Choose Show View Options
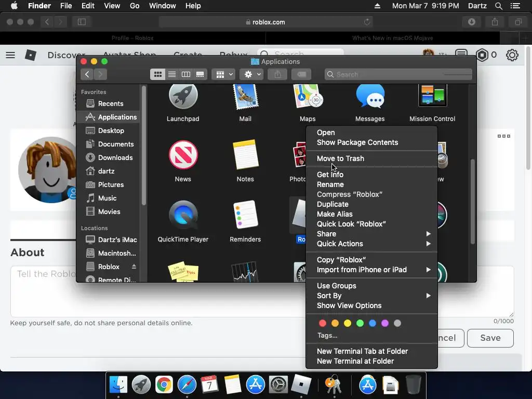This screenshot has height=399, width=532. tap(371, 305)
